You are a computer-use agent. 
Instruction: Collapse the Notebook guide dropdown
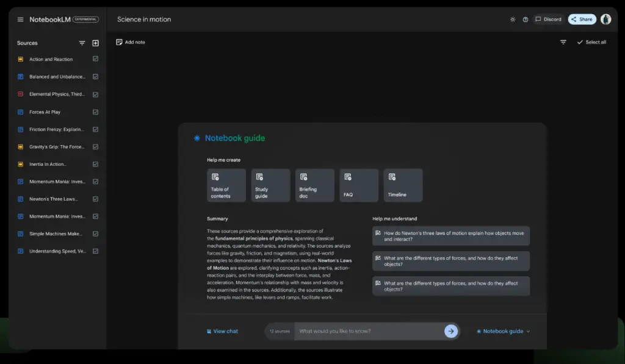(x=503, y=331)
